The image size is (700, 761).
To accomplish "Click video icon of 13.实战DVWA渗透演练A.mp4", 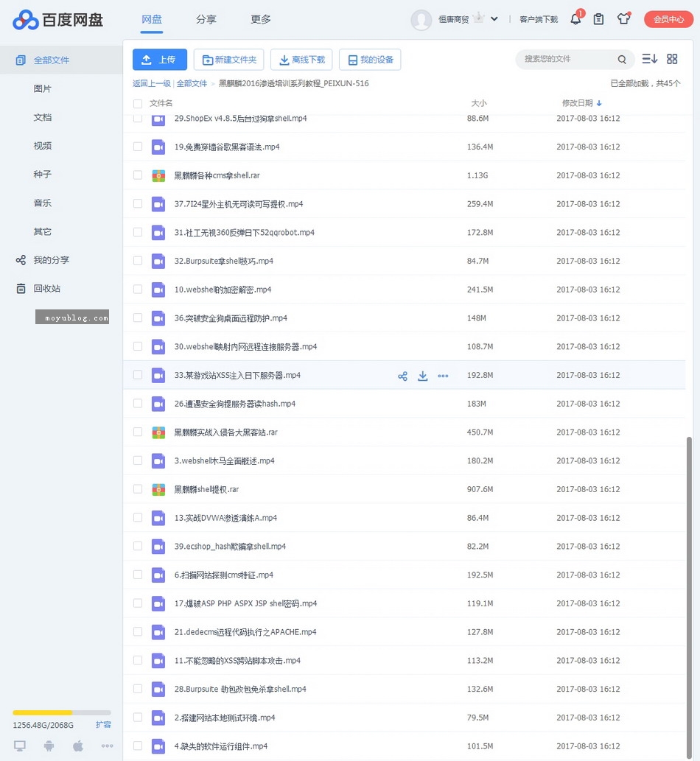I will (158, 518).
